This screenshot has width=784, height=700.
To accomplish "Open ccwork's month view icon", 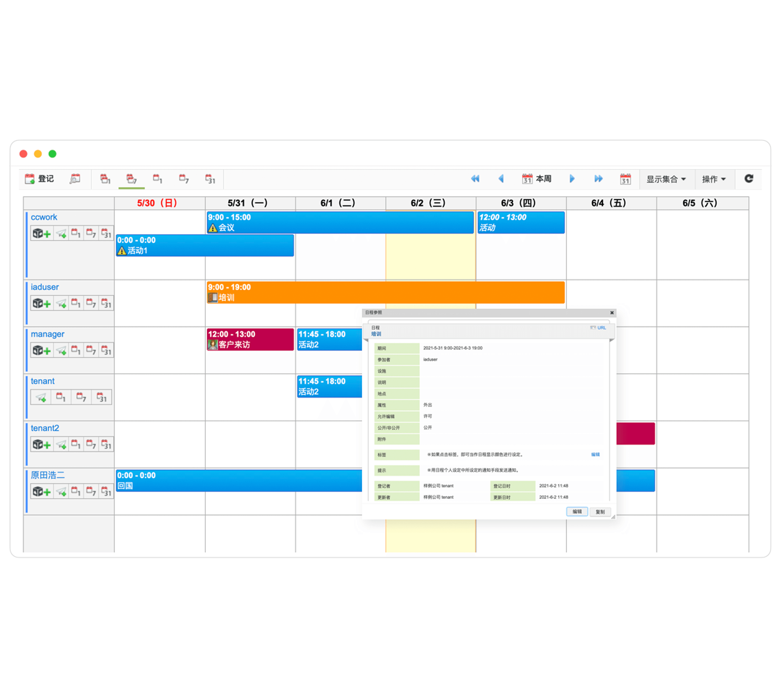I will tap(106, 234).
